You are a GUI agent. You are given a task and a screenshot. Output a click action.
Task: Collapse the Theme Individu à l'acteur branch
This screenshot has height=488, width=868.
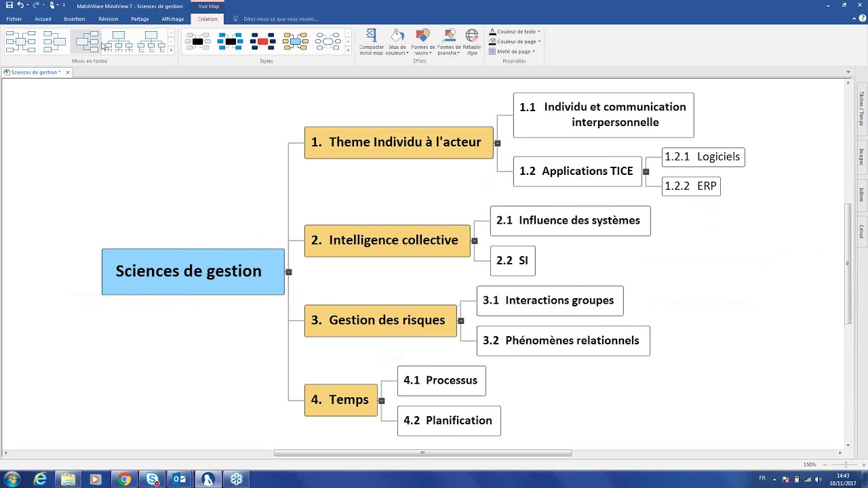point(498,143)
